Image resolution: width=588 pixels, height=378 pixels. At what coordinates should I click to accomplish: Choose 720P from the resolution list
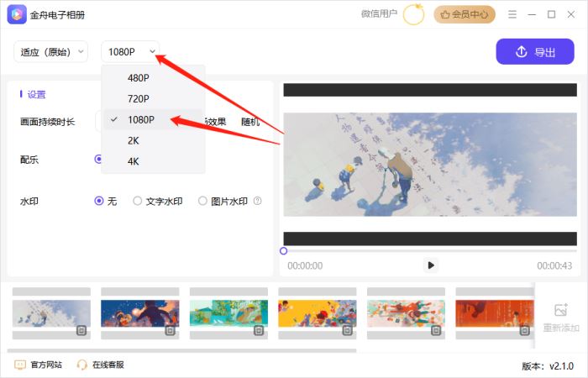(139, 98)
